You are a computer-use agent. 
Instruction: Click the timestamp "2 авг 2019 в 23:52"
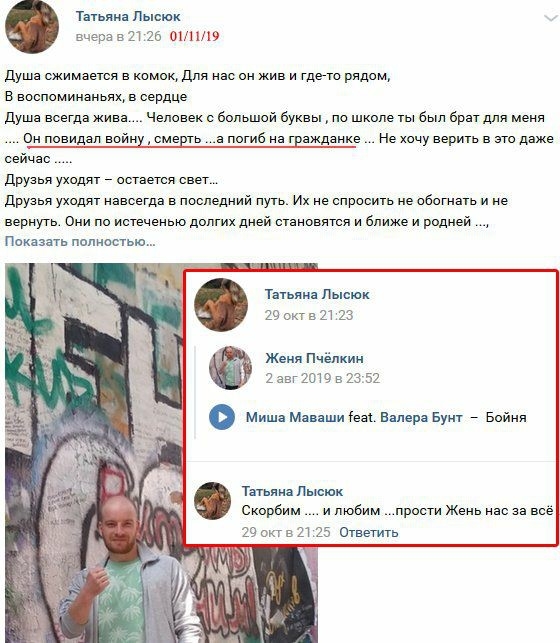[x=322, y=378]
